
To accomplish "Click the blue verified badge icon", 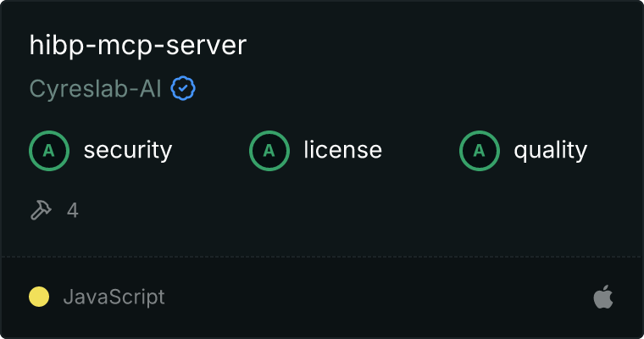I will pos(183,88).
